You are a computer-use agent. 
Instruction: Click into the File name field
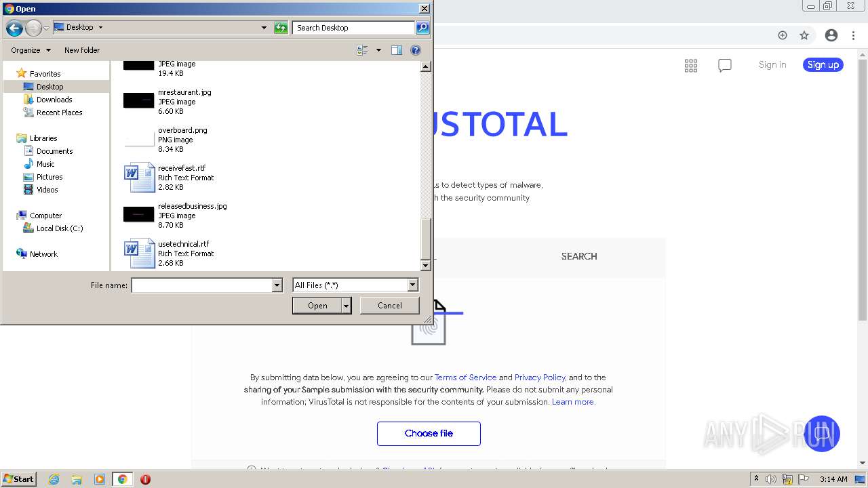coord(201,285)
